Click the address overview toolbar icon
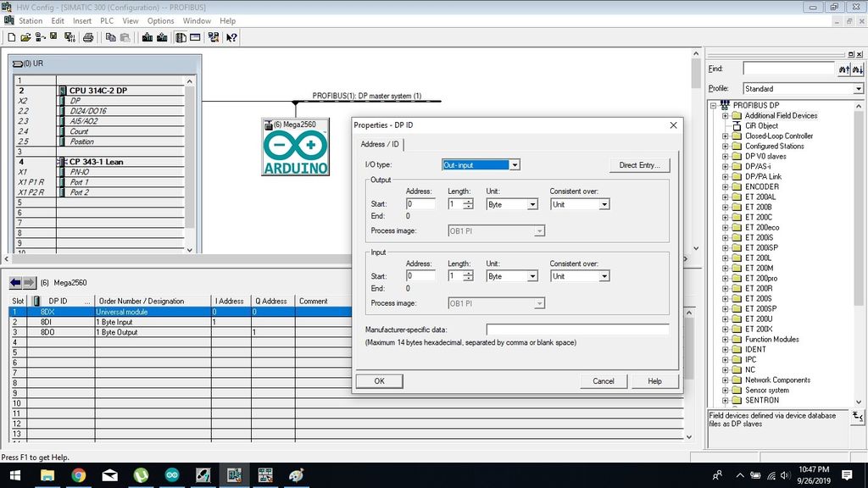The width and height of the screenshot is (868, 488). pos(195,37)
